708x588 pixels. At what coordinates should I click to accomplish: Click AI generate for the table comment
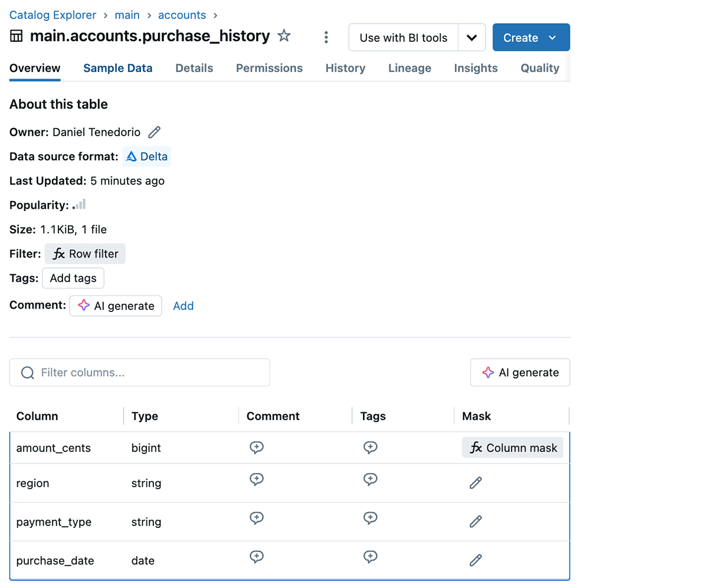[116, 306]
